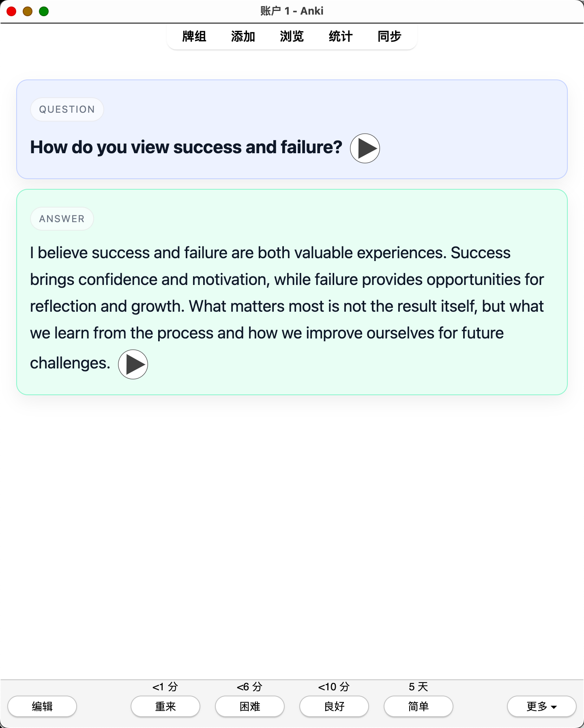Maximize the Anki window with green button
Screen dimensions: 584x728
click(44, 11)
